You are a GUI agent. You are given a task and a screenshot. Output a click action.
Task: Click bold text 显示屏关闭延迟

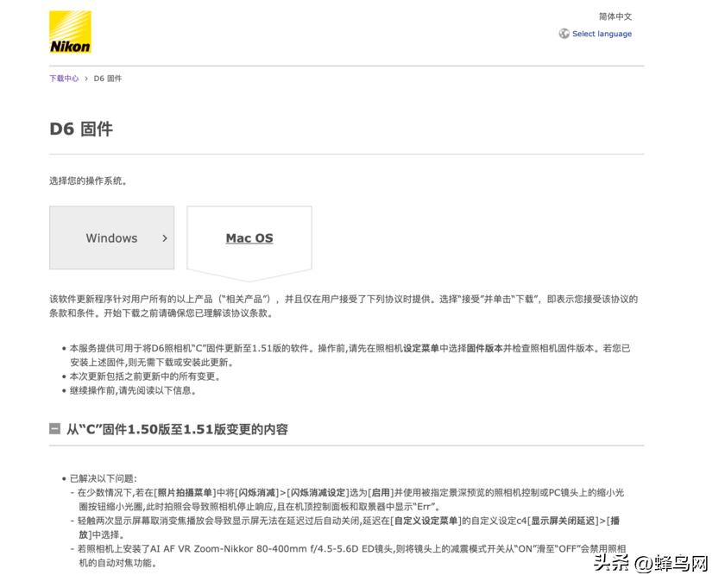coord(563,521)
